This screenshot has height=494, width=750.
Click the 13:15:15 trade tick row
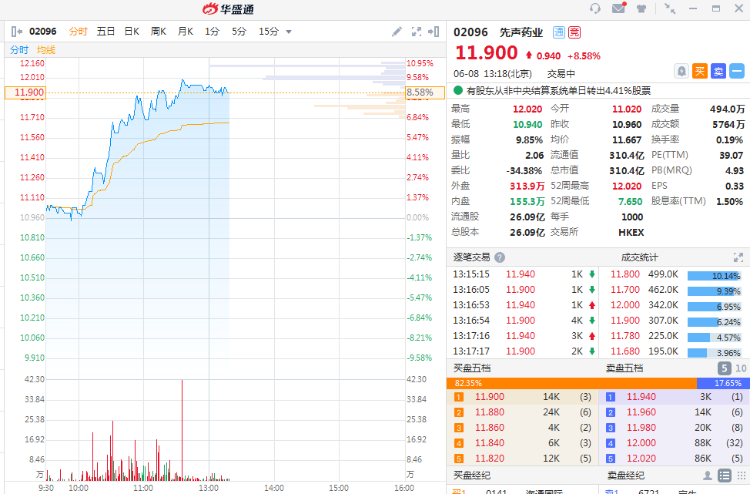point(523,274)
